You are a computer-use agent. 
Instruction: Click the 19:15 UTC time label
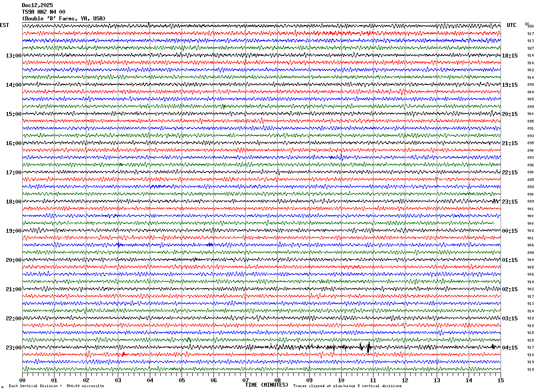point(510,85)
